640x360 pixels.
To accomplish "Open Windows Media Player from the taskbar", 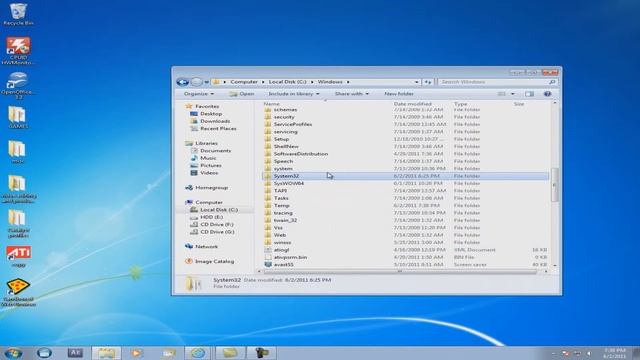I will click(136, 353).
